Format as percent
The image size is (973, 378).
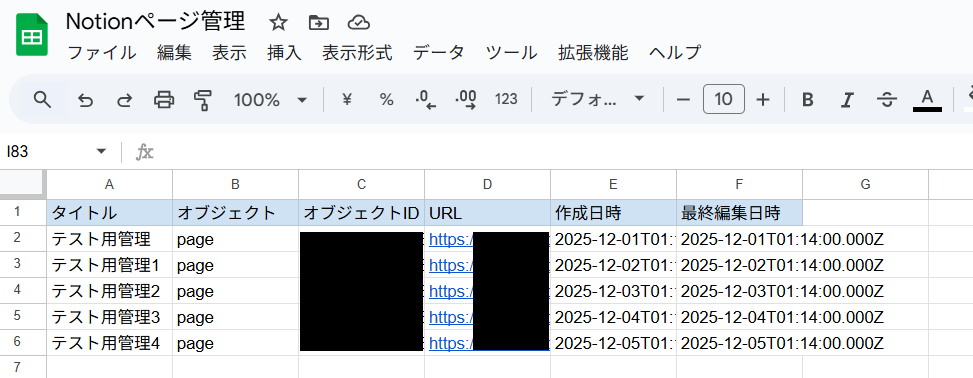[387, 99]
